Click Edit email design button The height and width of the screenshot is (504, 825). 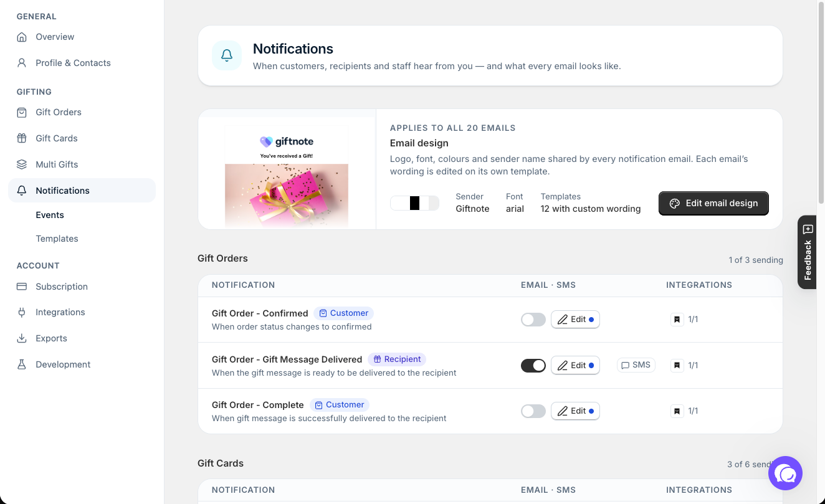(x=713, y=203)
